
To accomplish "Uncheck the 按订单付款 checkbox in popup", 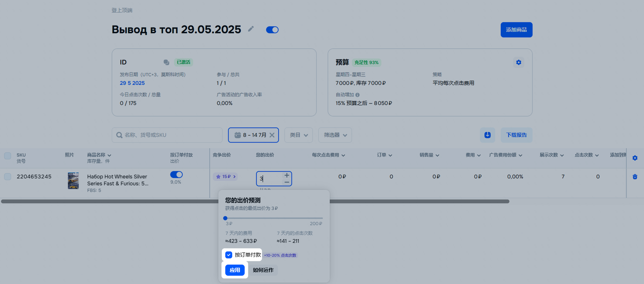I will pyautogui.click(x=229, y=255).
